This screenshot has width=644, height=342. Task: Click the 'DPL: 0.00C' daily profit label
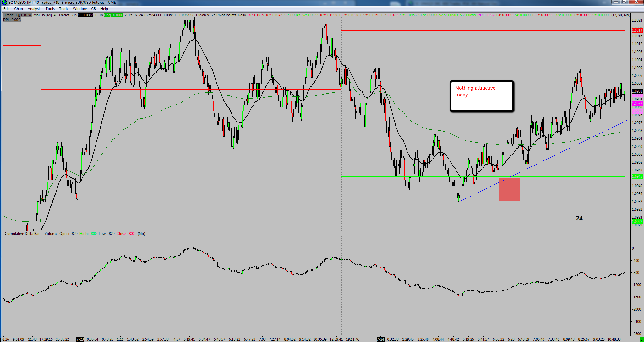[x=12, y=20]
